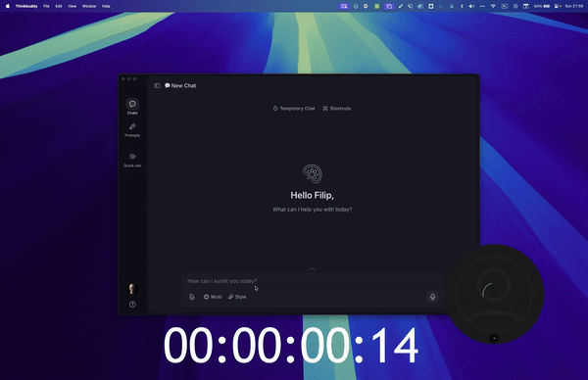The height and width of the screenshot is (380, 588).
Task: Open the Help menu
Action: click(106, 6)
